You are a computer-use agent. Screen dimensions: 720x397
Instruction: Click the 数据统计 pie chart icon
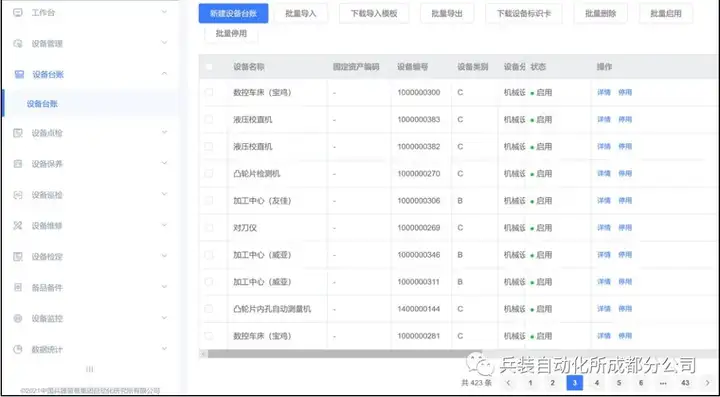pos(17,349)
